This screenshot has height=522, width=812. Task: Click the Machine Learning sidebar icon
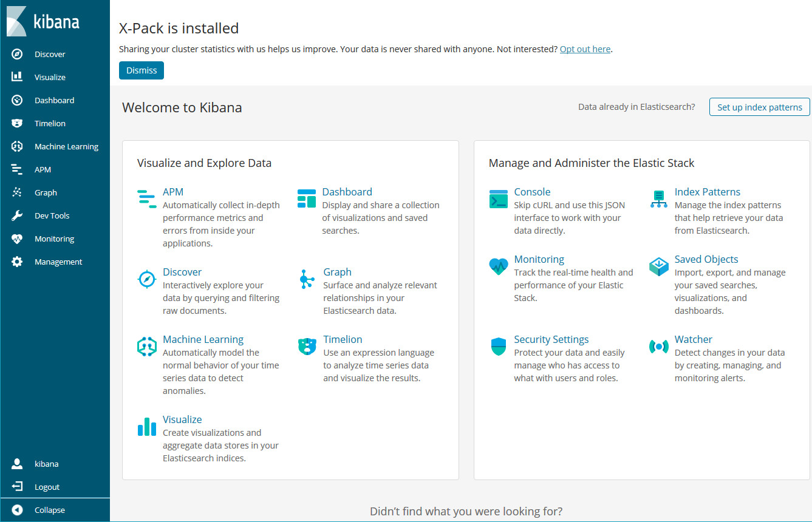pos(17,146)
